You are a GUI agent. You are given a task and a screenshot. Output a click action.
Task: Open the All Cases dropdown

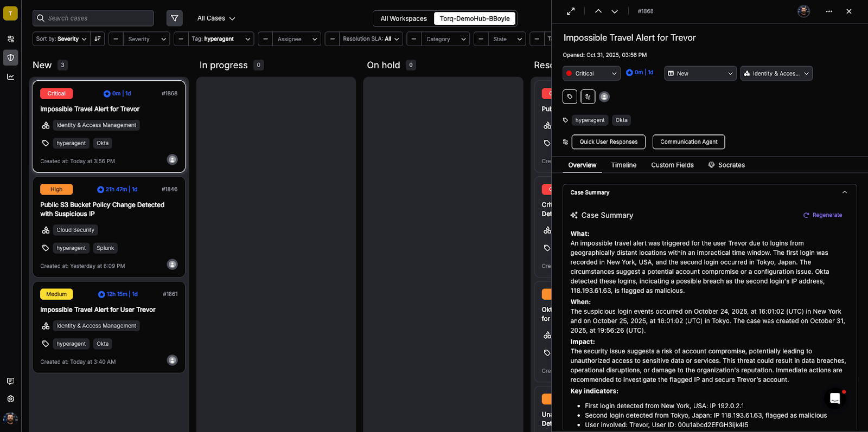(216, 18)
